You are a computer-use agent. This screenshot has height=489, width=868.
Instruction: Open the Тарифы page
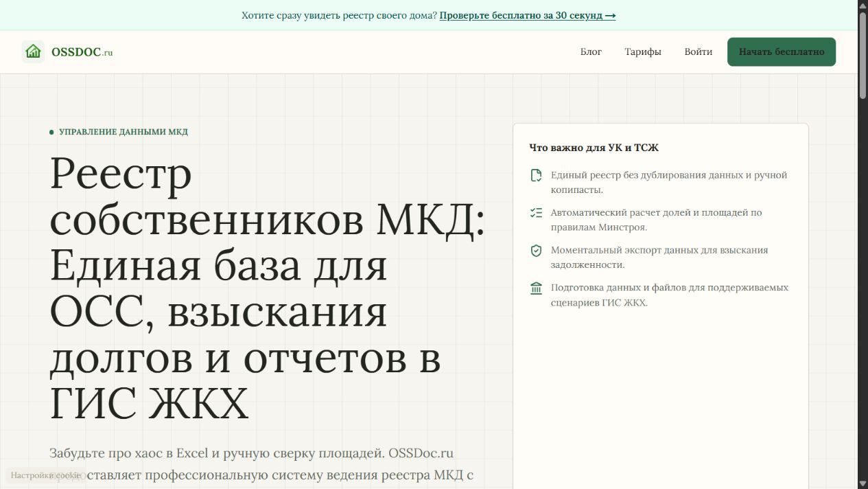[x=643, y=52]
